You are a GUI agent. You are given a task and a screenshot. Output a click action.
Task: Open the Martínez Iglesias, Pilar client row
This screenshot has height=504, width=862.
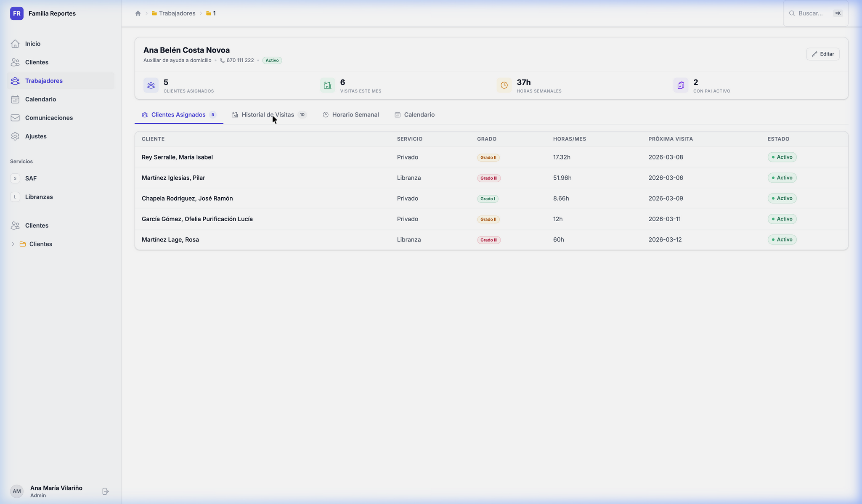click(x=173, y=178)
